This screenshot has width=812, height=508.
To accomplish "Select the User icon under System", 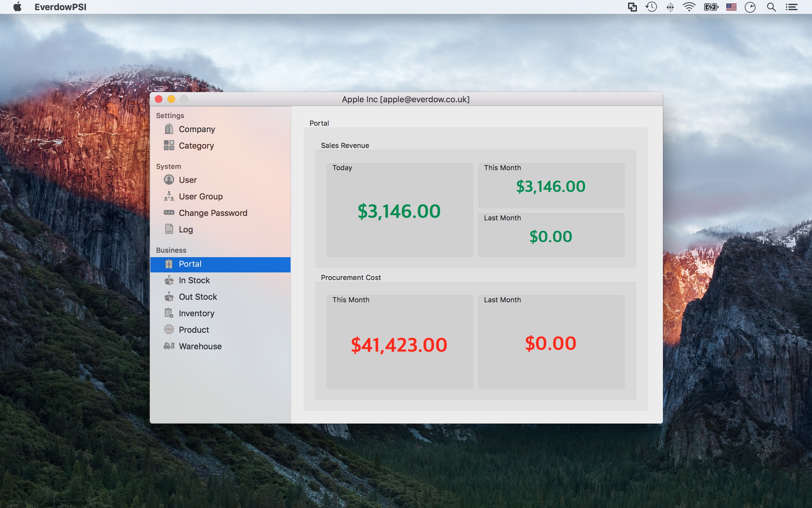I will tap(169, 180).
